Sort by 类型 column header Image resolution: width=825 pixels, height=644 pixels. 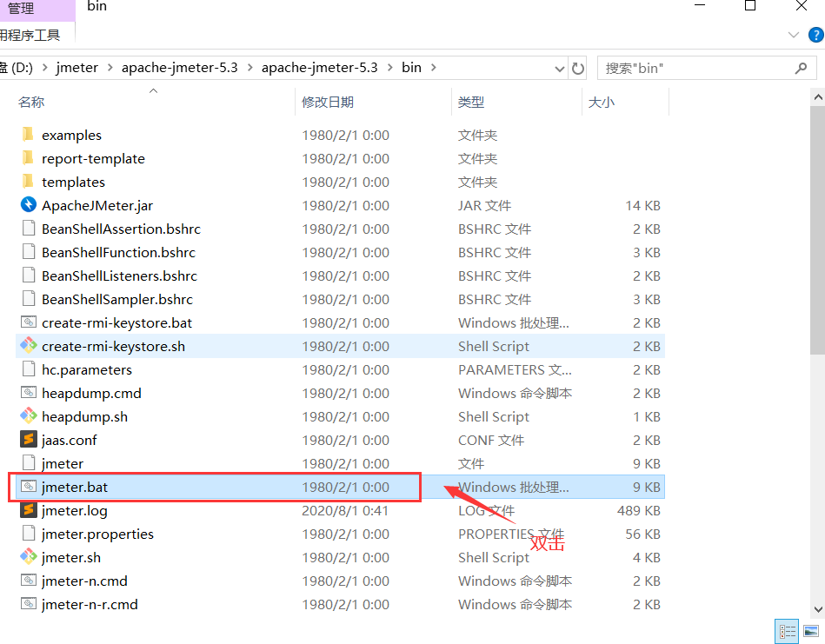click(470, 102)
